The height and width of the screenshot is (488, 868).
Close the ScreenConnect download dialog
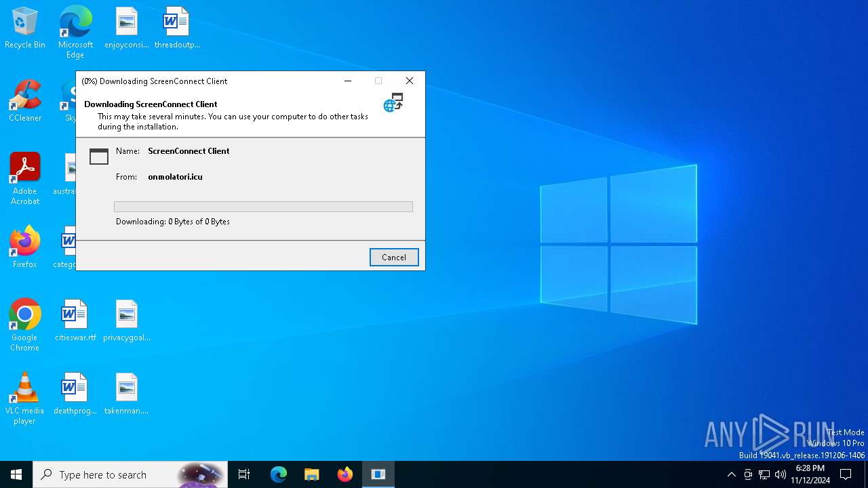coord(410,81)
